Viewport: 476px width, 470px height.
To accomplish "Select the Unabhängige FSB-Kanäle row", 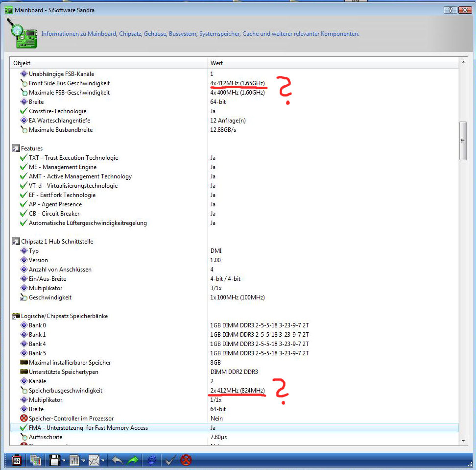I will click(x=235, y=74).
